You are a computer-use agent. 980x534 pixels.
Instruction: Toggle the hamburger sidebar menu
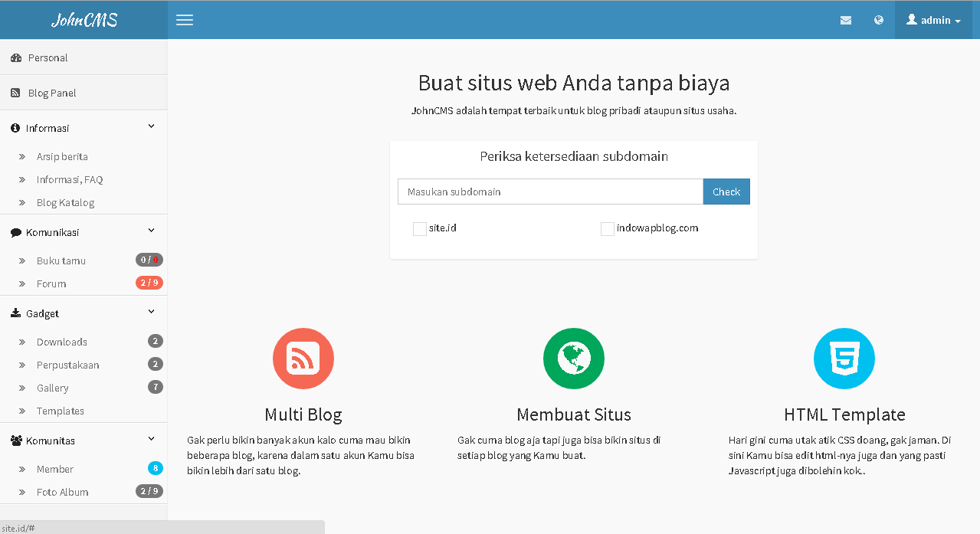tap(185, 20)
